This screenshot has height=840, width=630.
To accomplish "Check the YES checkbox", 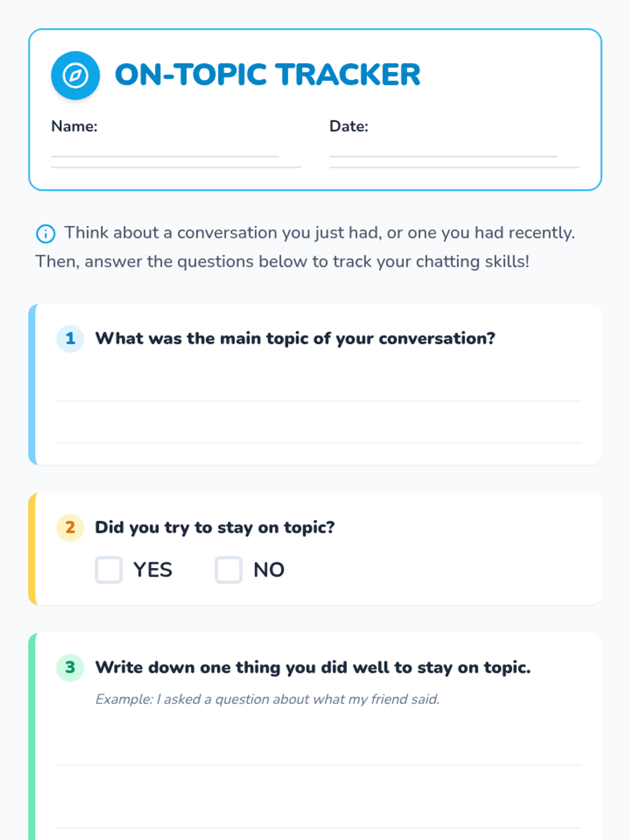I will (x=109, y=570).
